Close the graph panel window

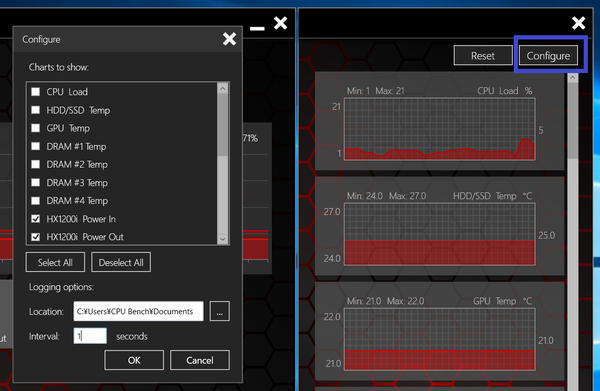pos(578,23)
